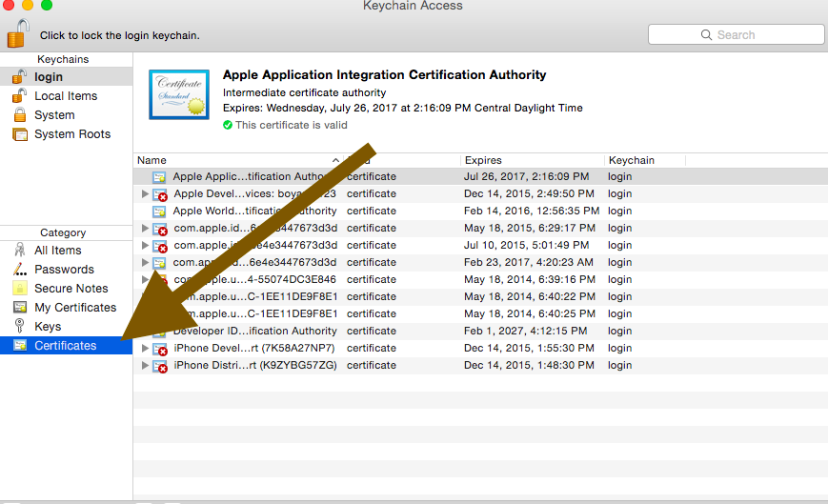Select the Certificates category
The image size is (828, 504).
pyautogui.click(x=66, y=346)
